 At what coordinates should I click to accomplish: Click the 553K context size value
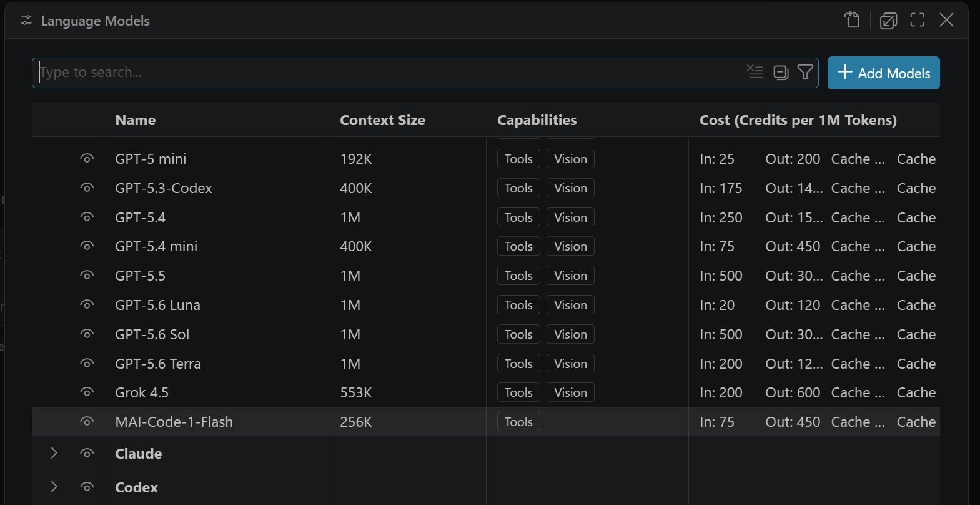[356, 392]
